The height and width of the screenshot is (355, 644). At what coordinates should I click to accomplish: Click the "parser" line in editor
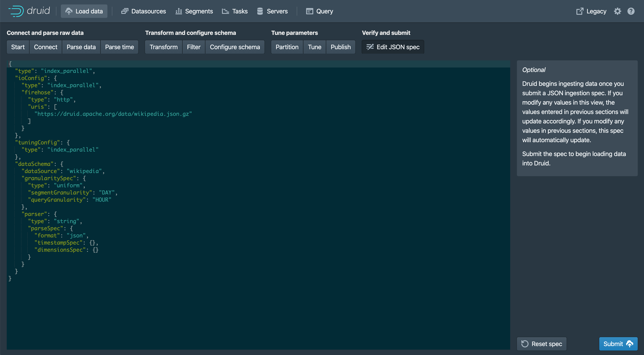point(39,214)
